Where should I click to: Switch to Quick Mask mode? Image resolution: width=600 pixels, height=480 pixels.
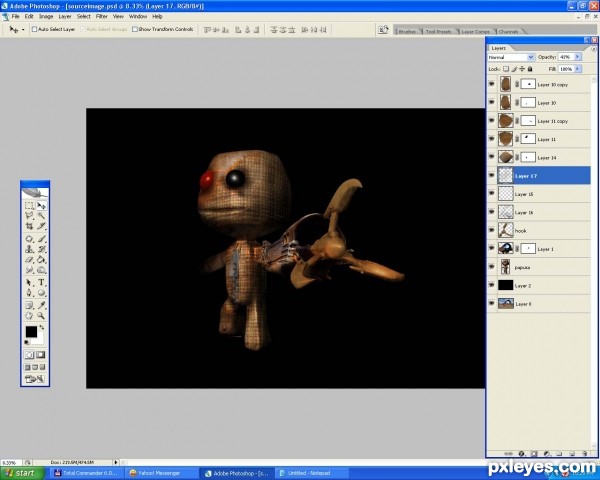(41, 355)
